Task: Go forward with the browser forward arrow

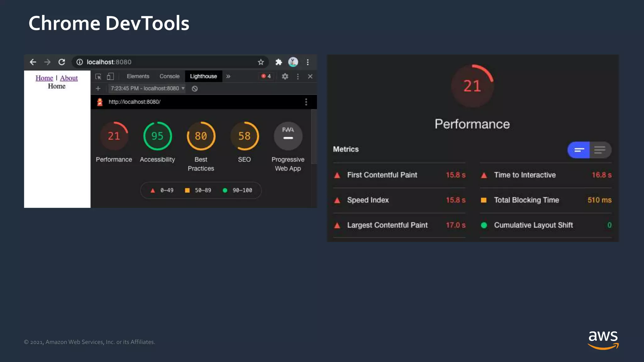Action: click(47, 62)
